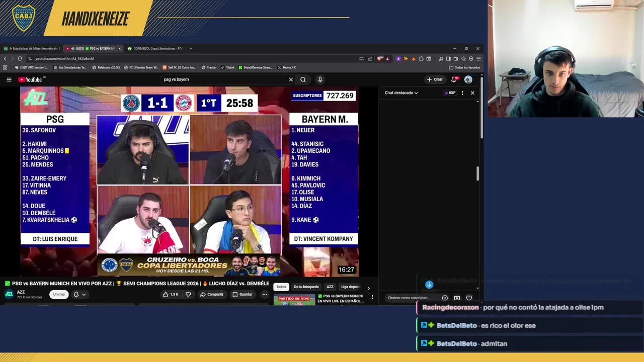Open the YouTube guide hamburger menu
The width and height of the screenshot is (644, 362).
coord(9,79)
